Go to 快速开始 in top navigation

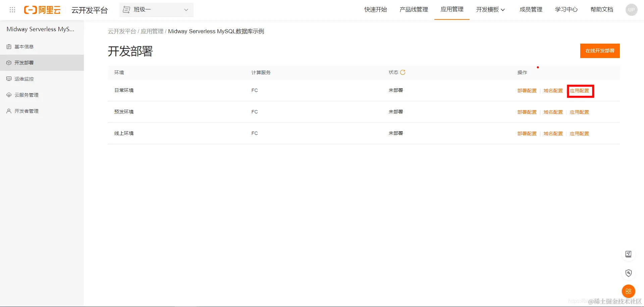click(376, 9)
